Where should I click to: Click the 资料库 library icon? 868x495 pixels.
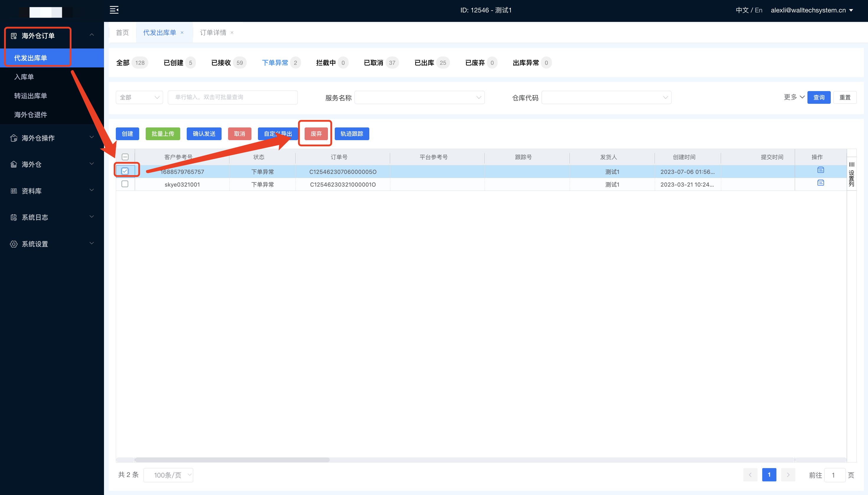pyautogui.click(x=14, y=191)
